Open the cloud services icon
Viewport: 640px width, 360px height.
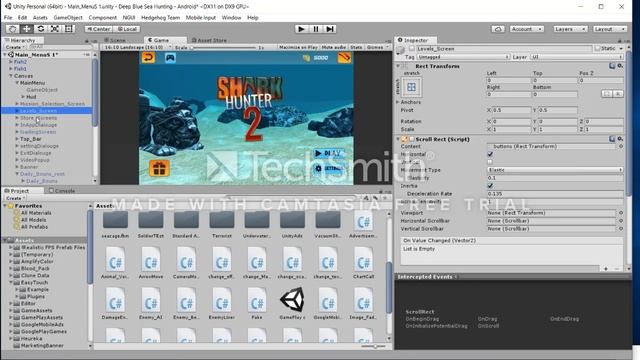click(x=498, y=29)
